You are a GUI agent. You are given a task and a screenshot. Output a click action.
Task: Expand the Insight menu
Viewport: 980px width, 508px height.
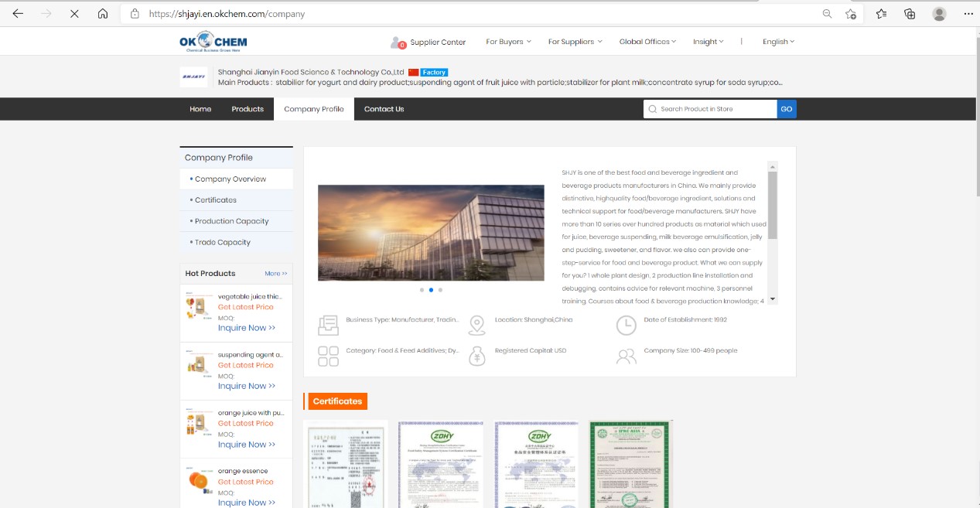tap(709, 42)
